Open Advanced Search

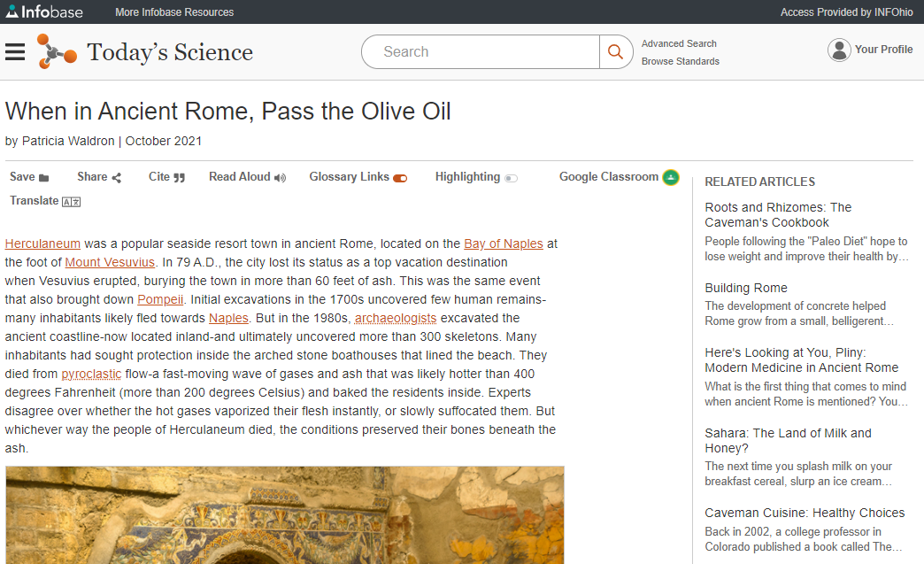(679, 43)
